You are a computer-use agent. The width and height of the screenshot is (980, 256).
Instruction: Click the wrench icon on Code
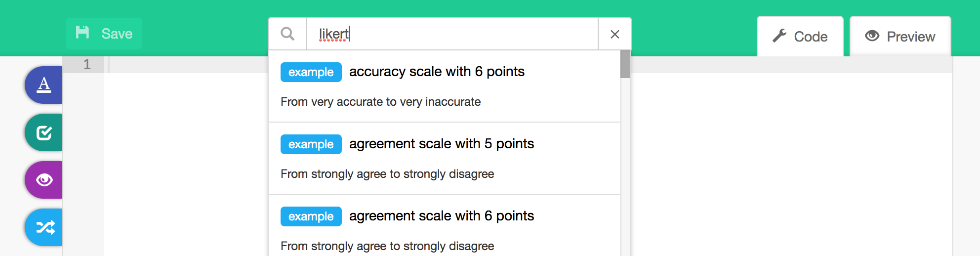tap(779, 36)
